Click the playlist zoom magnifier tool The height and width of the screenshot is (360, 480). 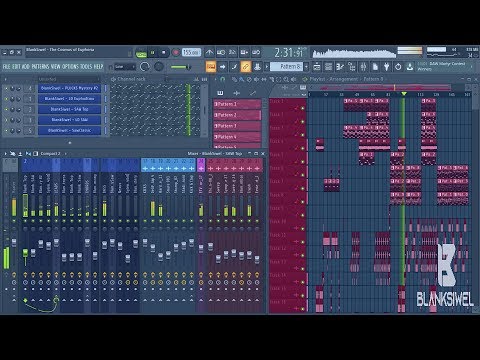(286, 79)
